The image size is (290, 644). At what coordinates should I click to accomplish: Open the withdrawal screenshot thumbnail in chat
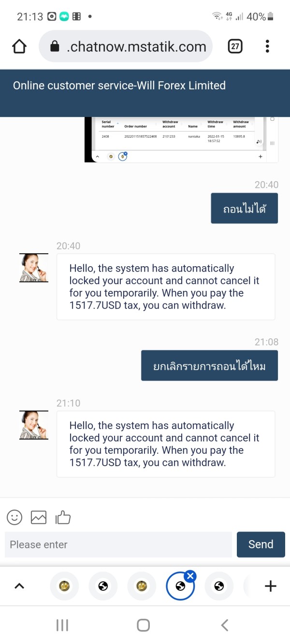(x=181, y=140)
